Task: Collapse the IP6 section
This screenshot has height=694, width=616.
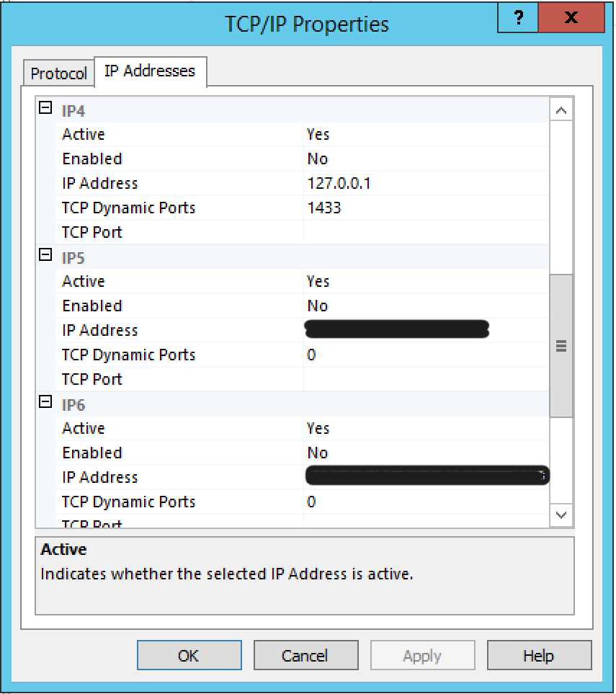Action: (45, 402)
